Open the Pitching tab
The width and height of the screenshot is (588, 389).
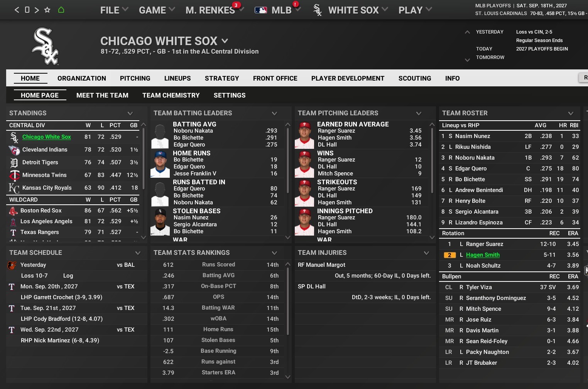tap(135, 78)
